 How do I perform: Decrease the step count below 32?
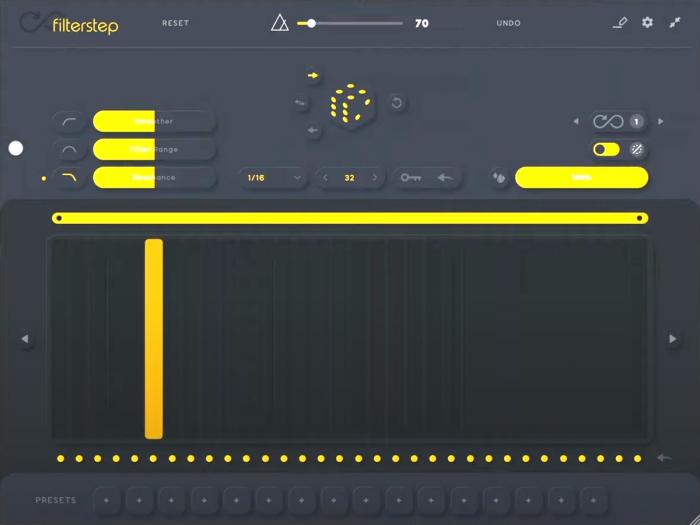tap(325, 178)
